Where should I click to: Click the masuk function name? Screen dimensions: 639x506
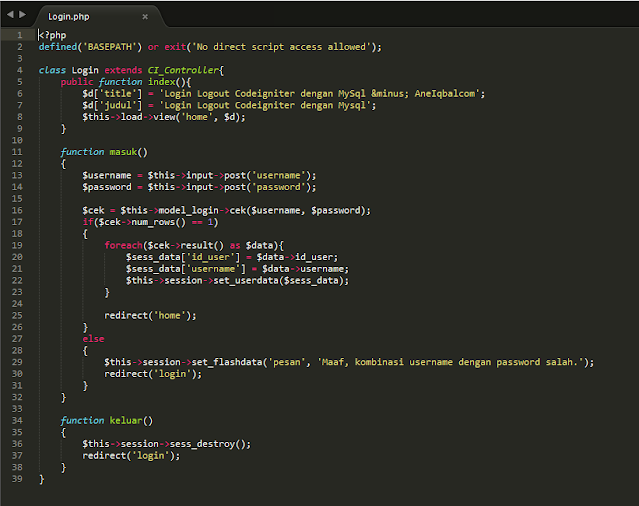123,152
